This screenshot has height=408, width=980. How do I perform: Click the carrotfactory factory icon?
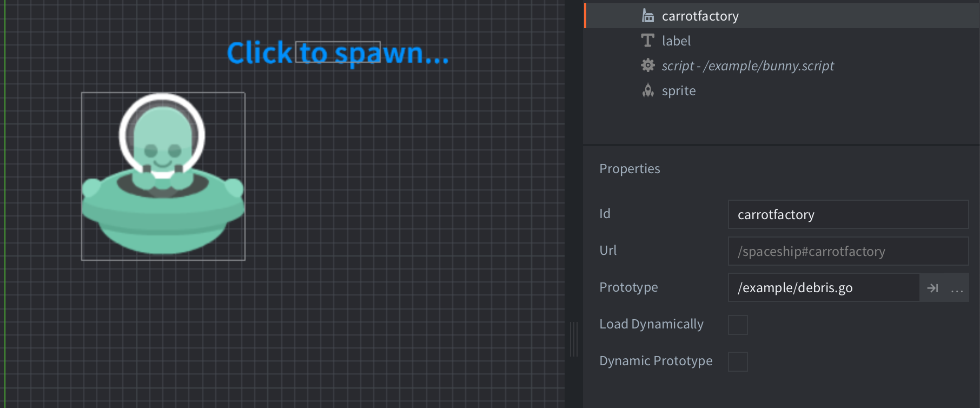(x=647, y=16)
